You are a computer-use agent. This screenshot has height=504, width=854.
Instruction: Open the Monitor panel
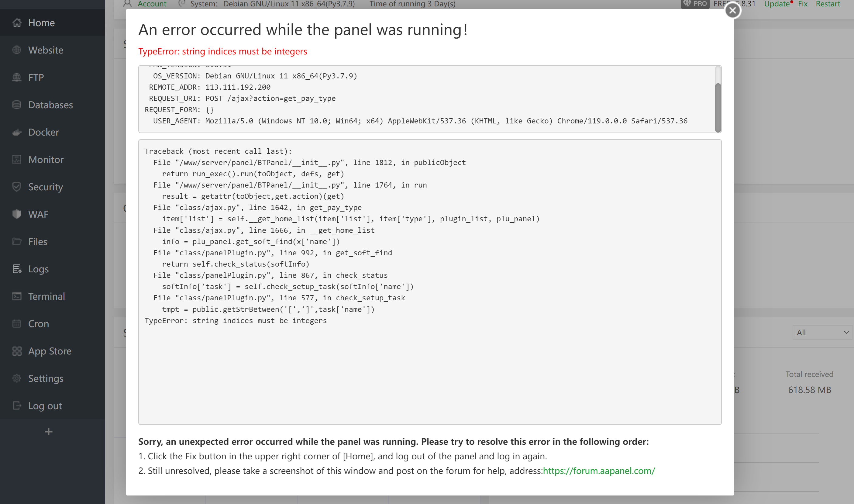tap(46, 159)
